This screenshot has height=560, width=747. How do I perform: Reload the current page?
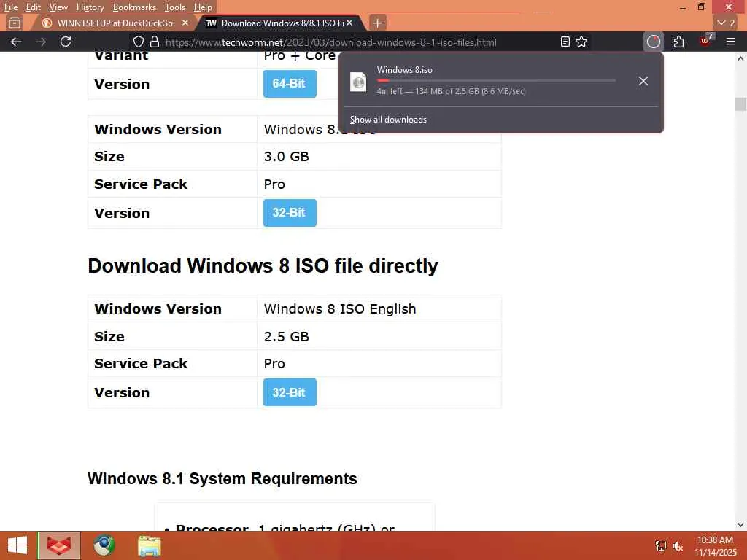click(x=66, y=42)
